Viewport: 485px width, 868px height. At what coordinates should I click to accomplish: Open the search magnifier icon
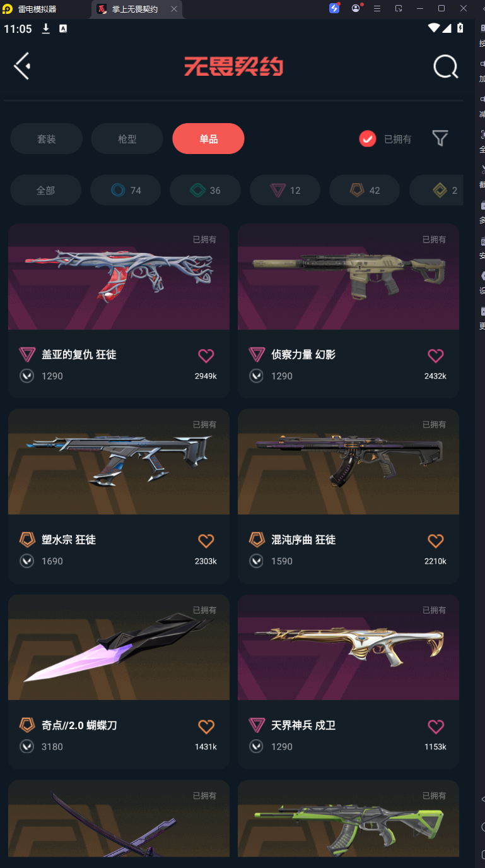click(x=446, y=66)
